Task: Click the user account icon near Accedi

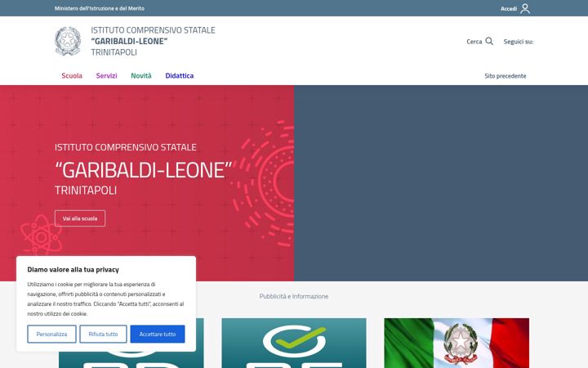Action: tap(525, 8)
